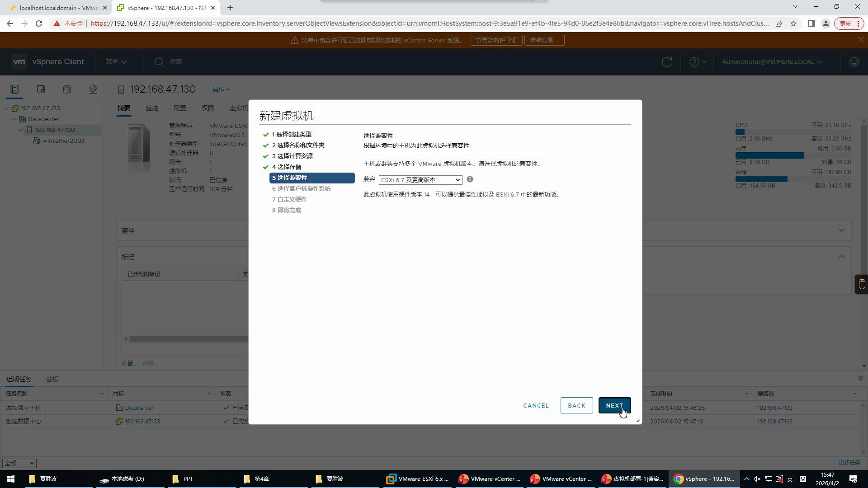Open the ESXi 6.7 compatibility dropdown
The width and height of the screenshot is (868, 488).
pos(420,180)
